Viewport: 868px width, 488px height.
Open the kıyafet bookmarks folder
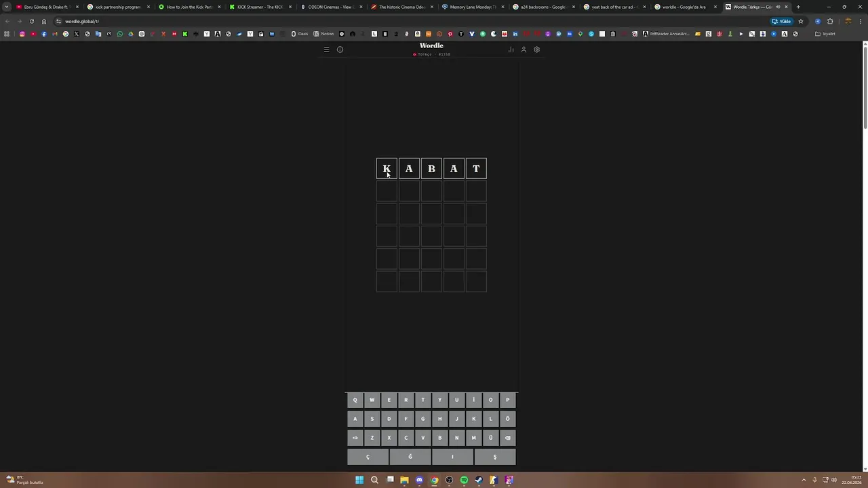tap(825, 34)
